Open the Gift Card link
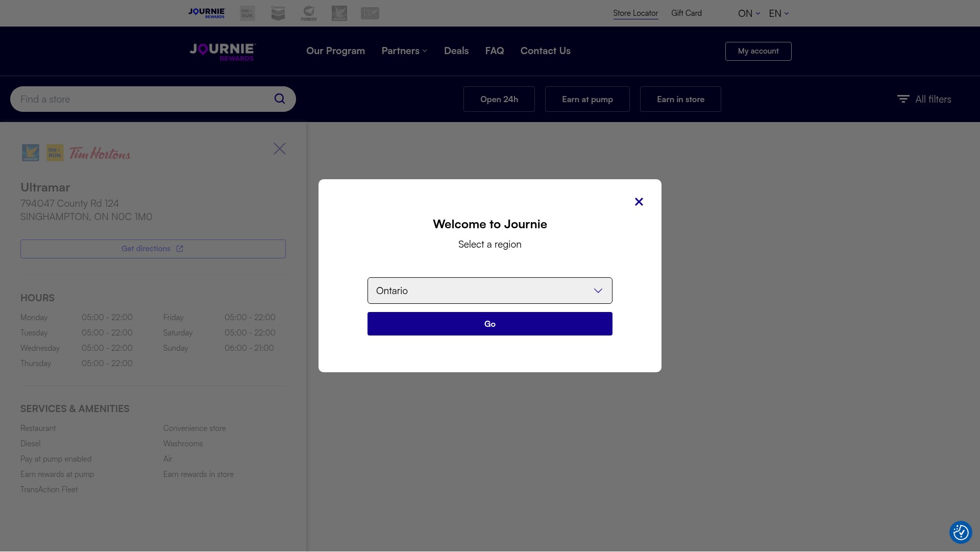This screenshot has width=980, height=552. pos(687,13)
